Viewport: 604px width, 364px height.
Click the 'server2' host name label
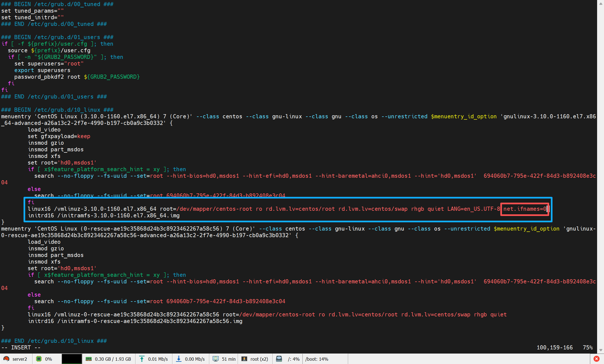[20, 359]
